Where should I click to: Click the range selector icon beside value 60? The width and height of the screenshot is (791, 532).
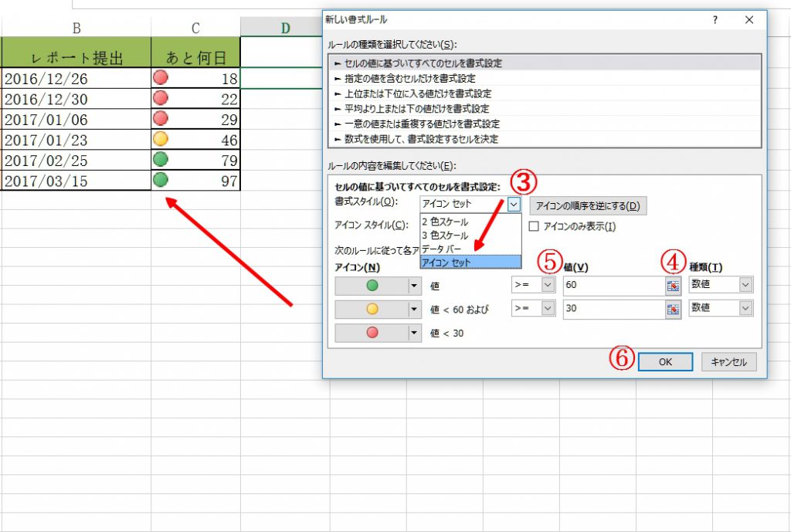point(672,285)
